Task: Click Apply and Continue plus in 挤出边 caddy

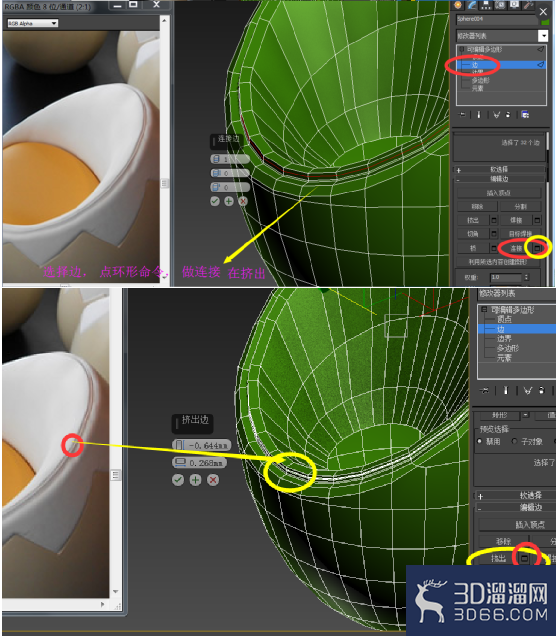Action: click(195, 480)
